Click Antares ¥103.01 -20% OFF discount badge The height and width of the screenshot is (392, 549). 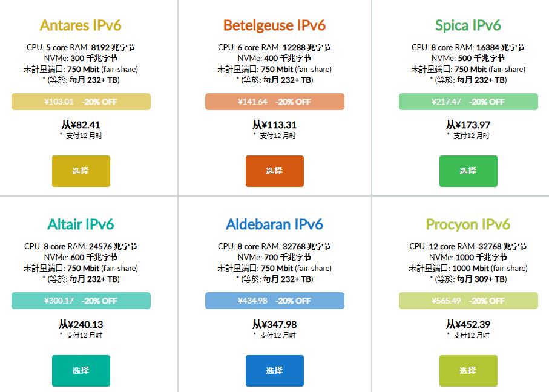(81, 102)
